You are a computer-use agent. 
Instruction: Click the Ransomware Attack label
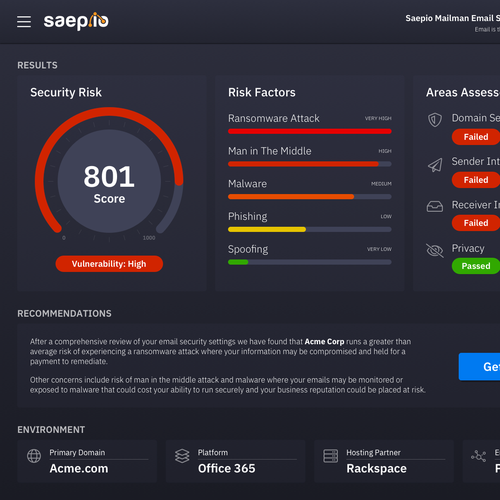tap(274, 118)
